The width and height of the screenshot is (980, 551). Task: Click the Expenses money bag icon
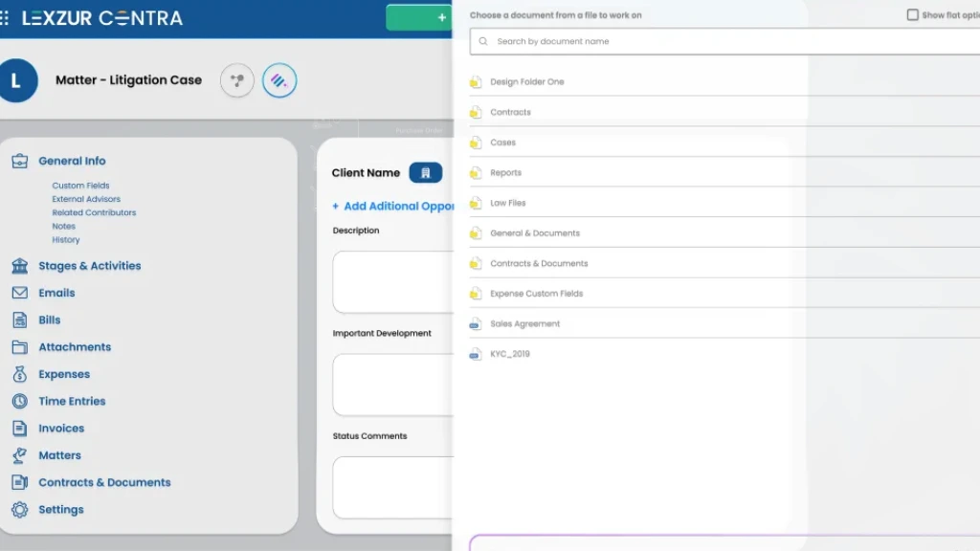click(x=20, y=374)
